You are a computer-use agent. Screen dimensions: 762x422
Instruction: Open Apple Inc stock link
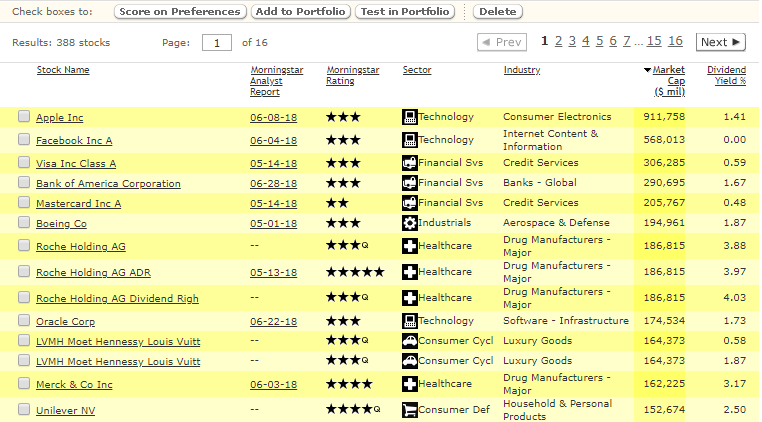pos(59,118)
